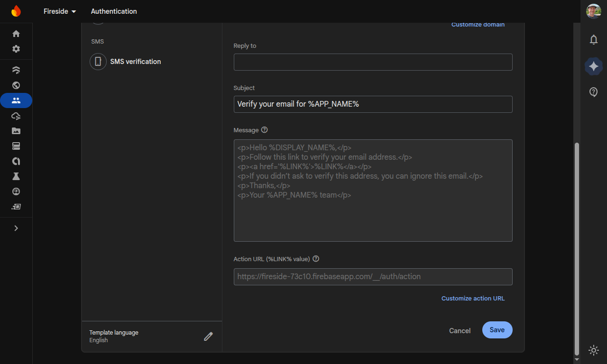Open Realtime Database from the sidebar
The height and width of the screenshot is (364, 607).
pyautogui.click(x=16, y=146)
